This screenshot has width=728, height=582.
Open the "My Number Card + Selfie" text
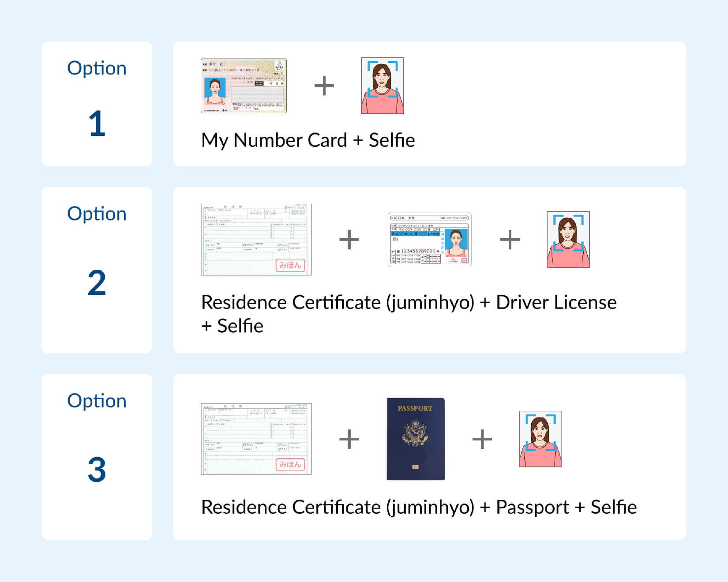(x=308, y=140)
